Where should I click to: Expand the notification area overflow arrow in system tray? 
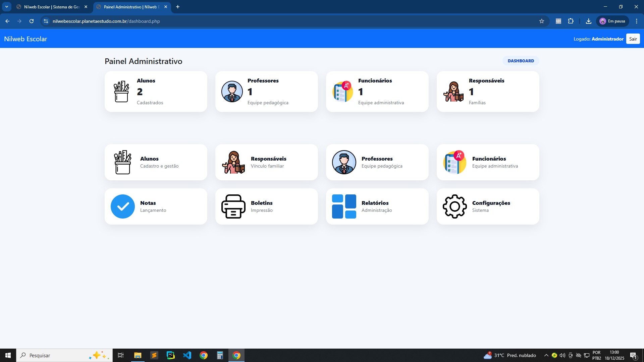click(x=546, y=355)
